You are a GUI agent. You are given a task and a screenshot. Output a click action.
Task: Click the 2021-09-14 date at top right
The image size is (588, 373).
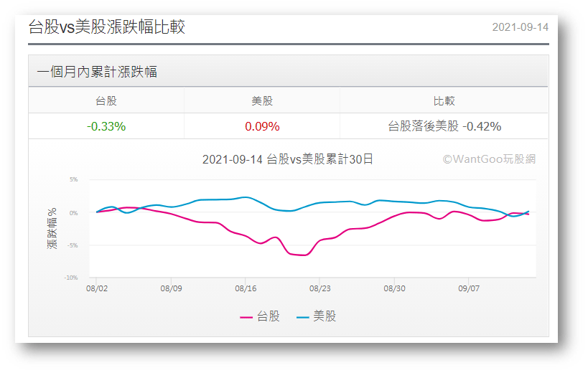pos(520,27)
